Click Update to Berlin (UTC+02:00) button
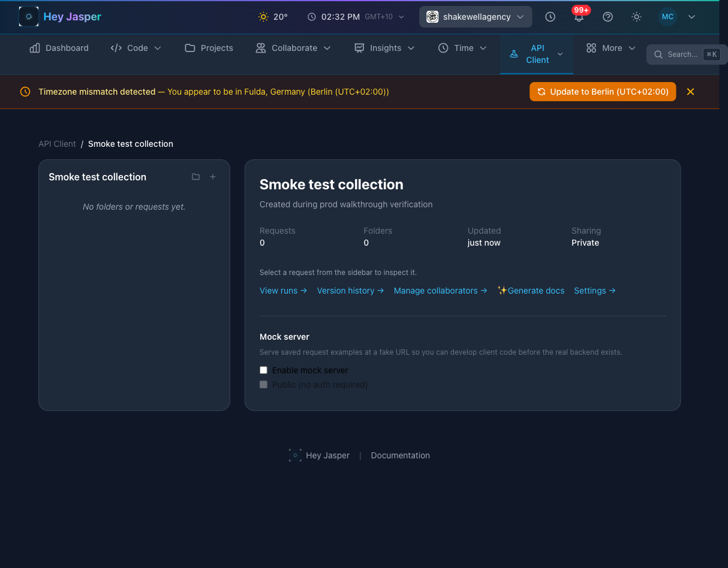Screen dimensions: 728x568 [x=603, y=92]
